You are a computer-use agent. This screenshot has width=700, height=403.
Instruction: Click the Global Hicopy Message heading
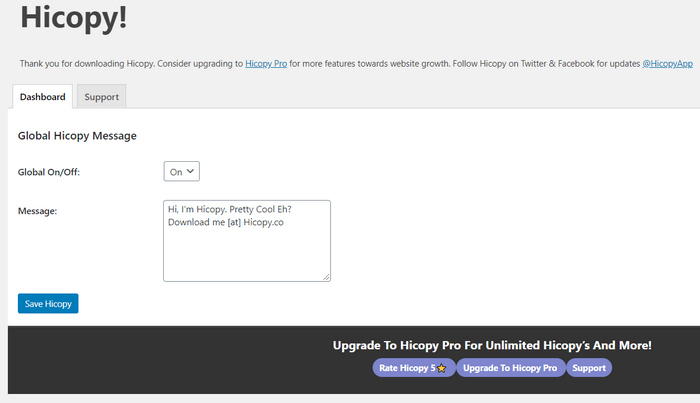pos(77,136)
